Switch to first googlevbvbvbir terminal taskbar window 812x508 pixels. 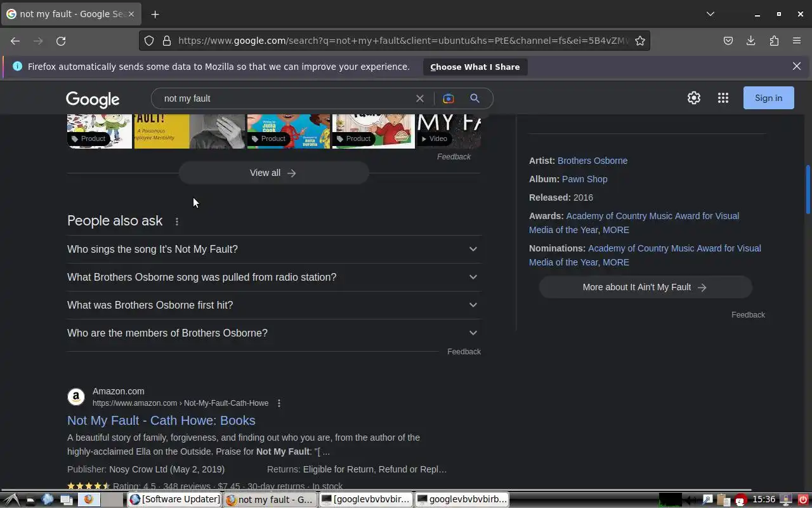pos(365,500)
